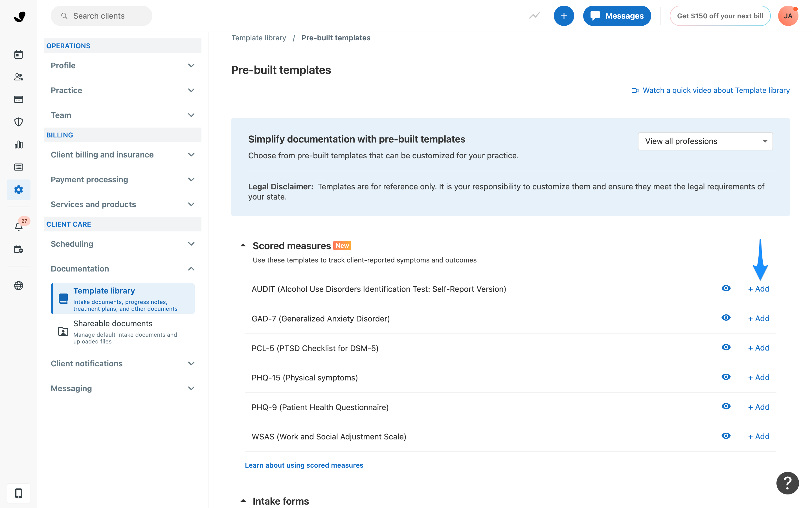The image size is (812, 508).
Task: Open the appointment requests calendar-plus icon
Action: coord(18,249)
